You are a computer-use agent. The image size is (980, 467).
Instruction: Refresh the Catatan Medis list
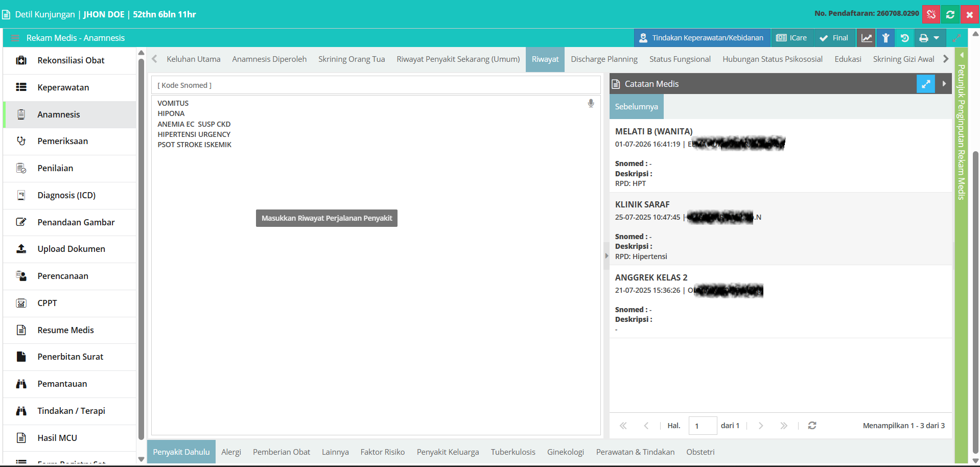pyautogui.click(x=812, y=426)
